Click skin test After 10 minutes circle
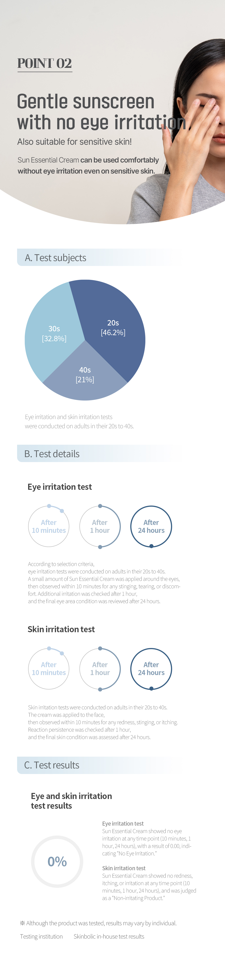 (49, 669)
